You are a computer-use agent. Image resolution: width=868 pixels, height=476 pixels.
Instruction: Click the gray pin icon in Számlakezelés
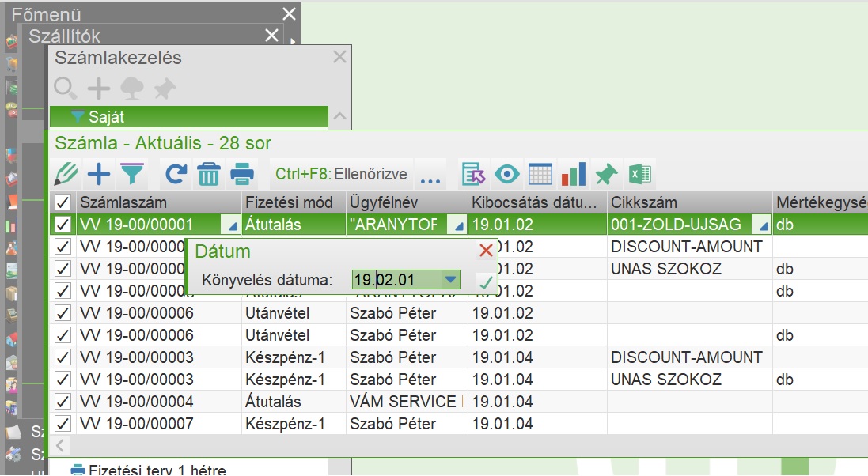165,88
